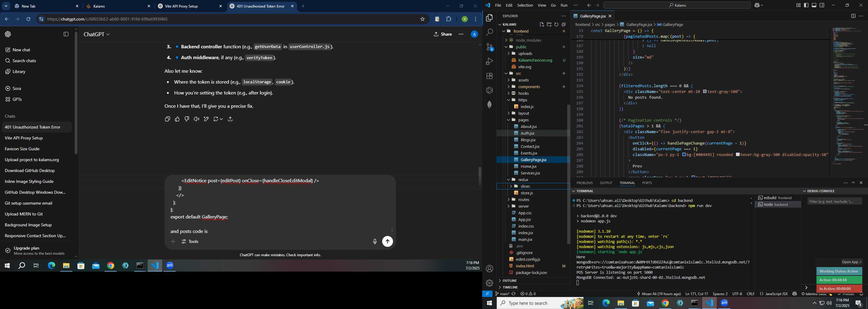The height and width of the screenshot is (309, 868).
Task: Open the Explorer view icon in activity bar
Action: [489, 18]
